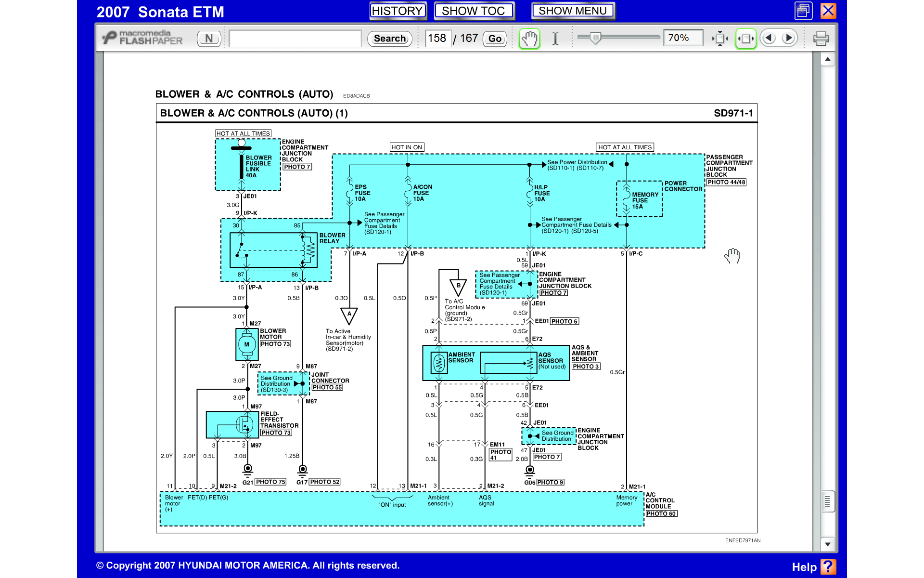The width and height of the screenshot is (924, 578).
Task: Click the zoom slider handle
Action: pos(595,38)
